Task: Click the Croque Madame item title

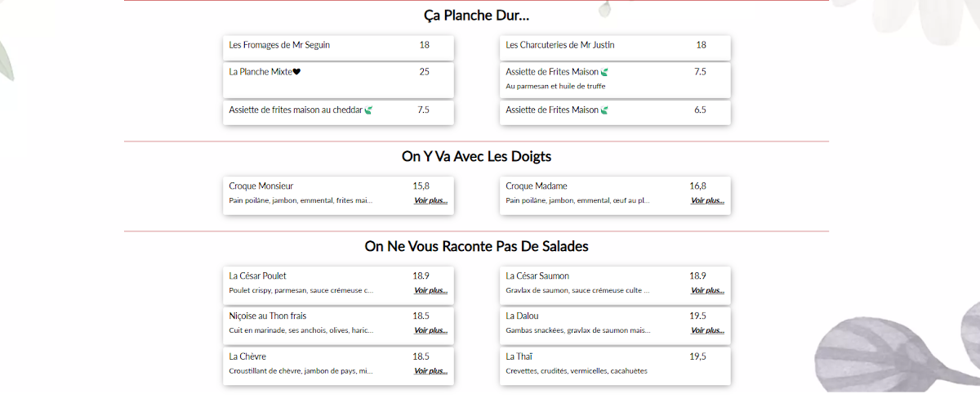Action: (x=537, y=186)
